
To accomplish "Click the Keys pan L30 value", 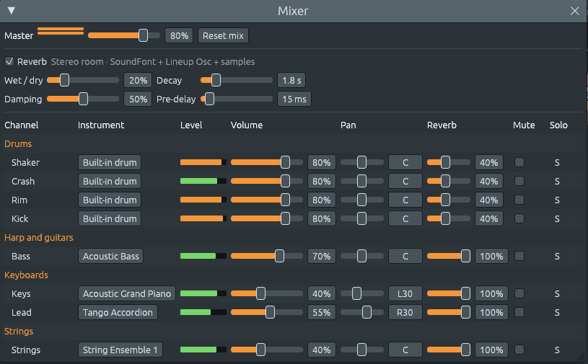I will click(405, 293).
